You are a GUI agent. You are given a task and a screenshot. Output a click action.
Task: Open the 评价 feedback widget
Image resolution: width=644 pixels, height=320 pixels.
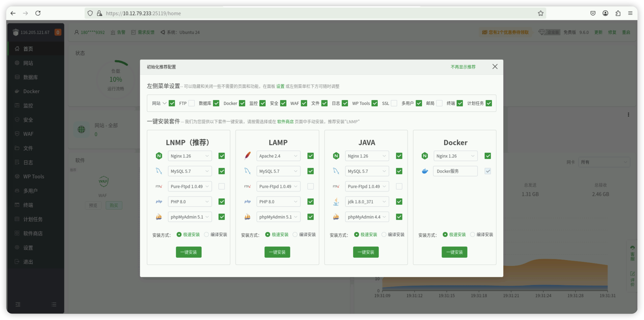[632, 279]
